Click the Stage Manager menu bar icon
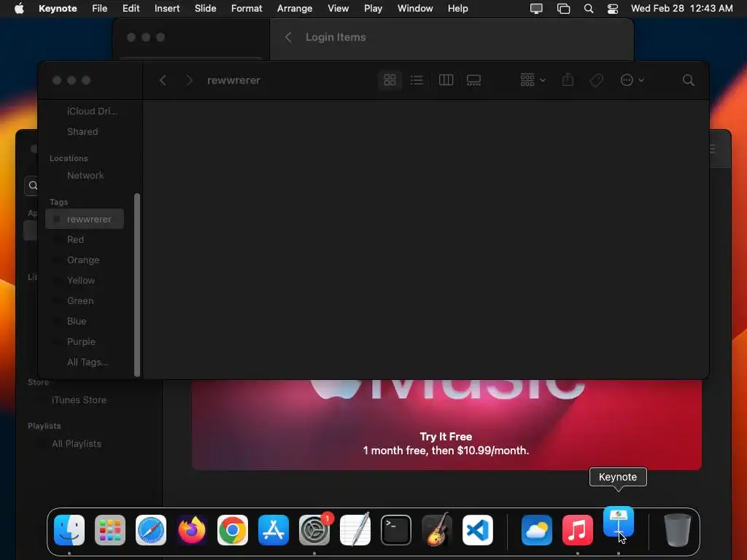Viewport: 747px width, 560px height. (x=564, y=9)
